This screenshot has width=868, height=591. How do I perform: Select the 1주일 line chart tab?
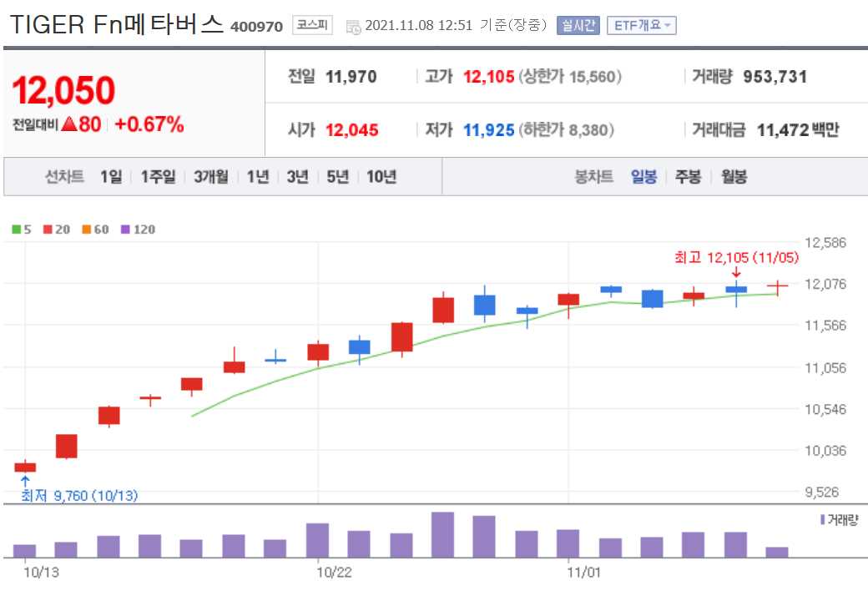tap(159, 177)
